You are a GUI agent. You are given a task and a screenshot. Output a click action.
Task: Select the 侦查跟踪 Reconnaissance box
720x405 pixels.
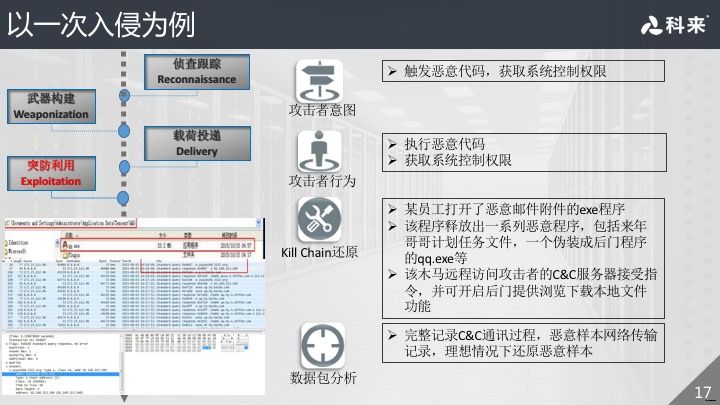pyautogui.click(x=197, y=72)
